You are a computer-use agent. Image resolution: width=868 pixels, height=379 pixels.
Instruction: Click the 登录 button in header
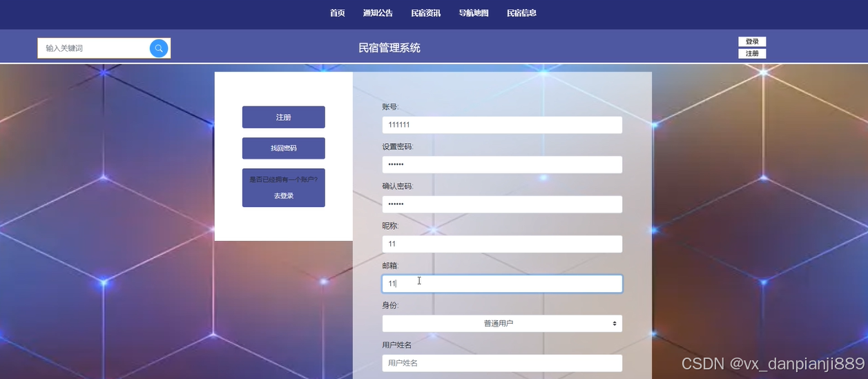pyautogui.click(x=752, y=41)
